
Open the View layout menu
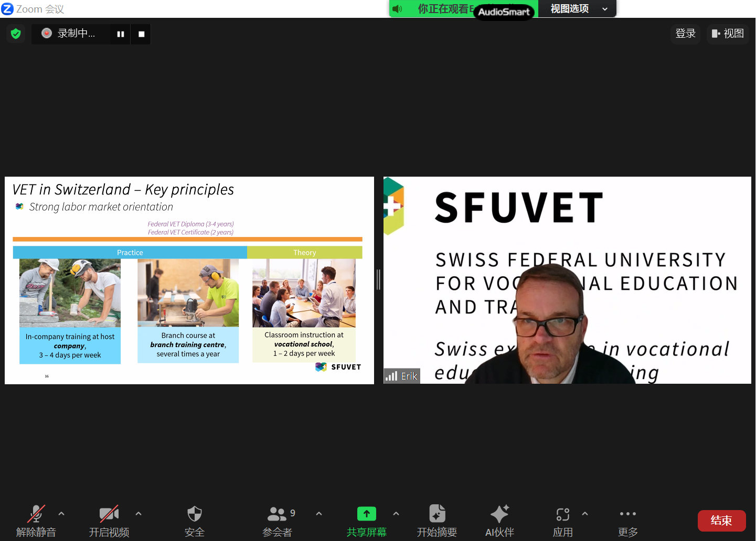point(728,34)
